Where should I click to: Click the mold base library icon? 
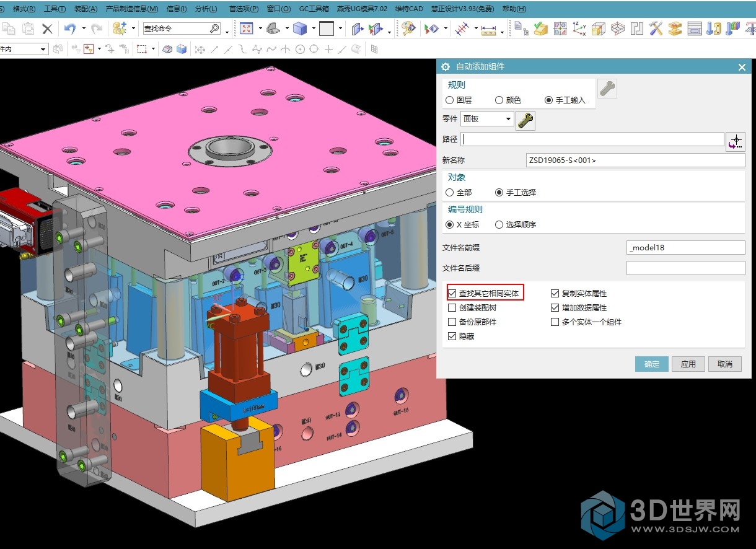[695, 29]
